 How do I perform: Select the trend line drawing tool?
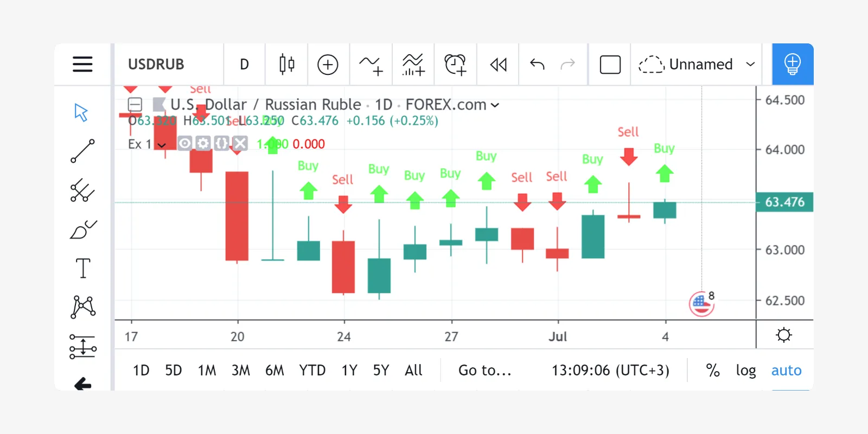pos(82,151)
